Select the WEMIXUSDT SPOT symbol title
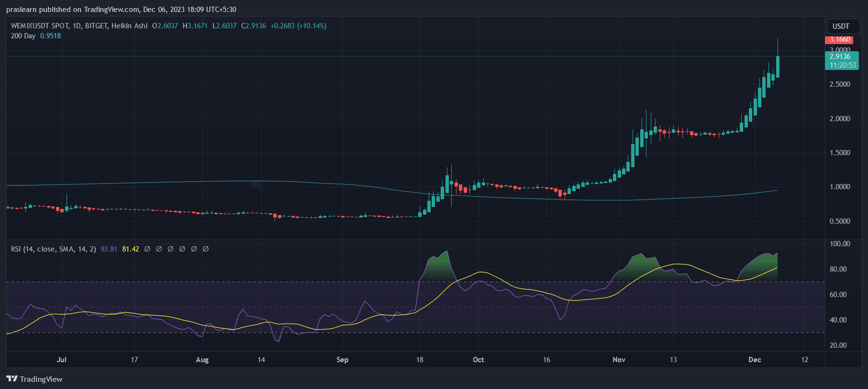This screenshot has height=389, width=868. coord(40,26)
